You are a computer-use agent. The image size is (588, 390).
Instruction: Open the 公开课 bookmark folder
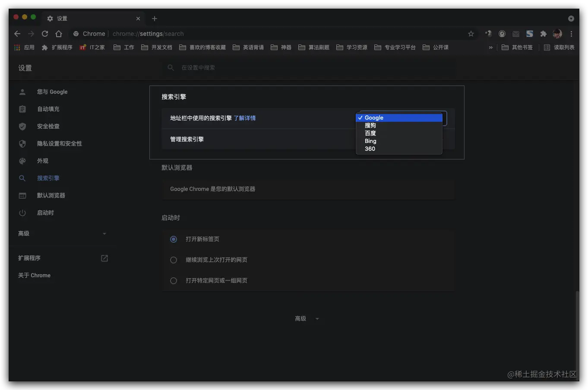[x=436, y=48]
